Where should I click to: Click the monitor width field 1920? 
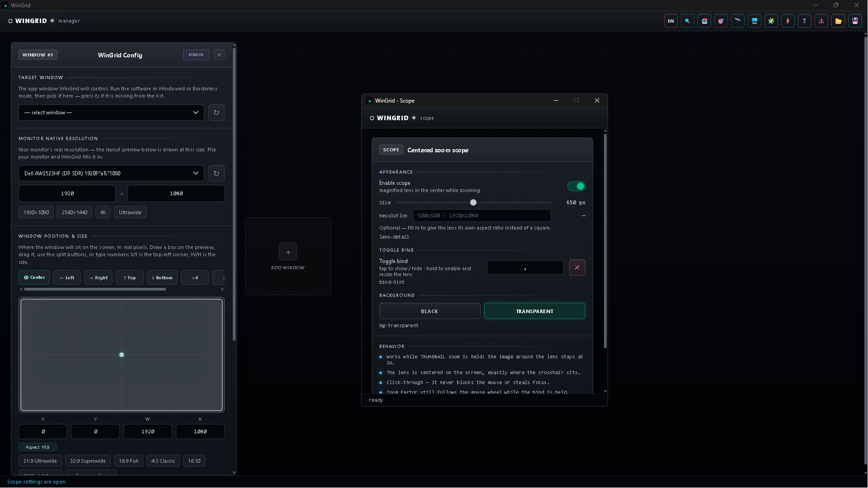point(67,193)
